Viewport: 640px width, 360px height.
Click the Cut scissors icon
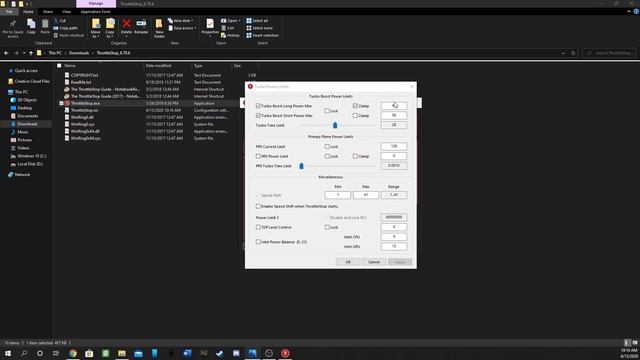pos(57,20)
